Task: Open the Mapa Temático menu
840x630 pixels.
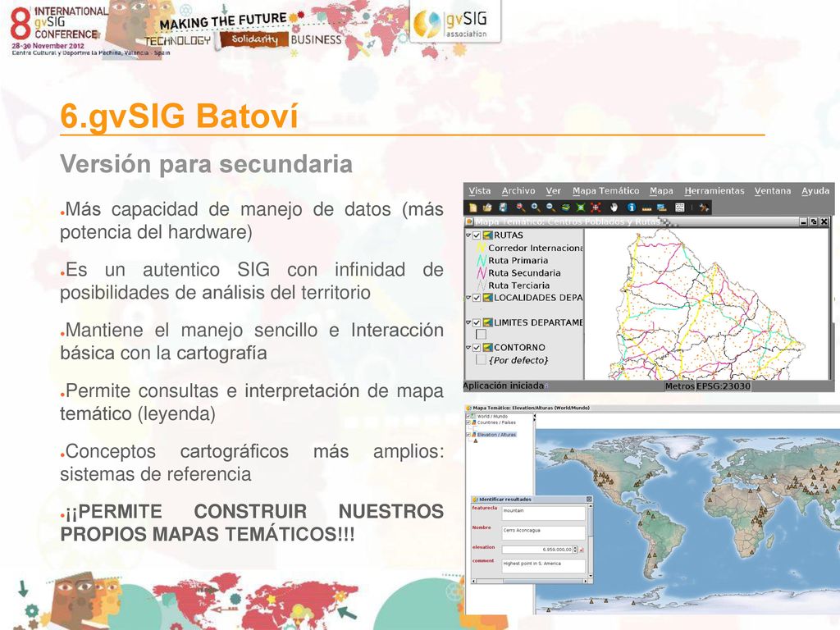Action: pyautogui.click(x=605, y=190)
